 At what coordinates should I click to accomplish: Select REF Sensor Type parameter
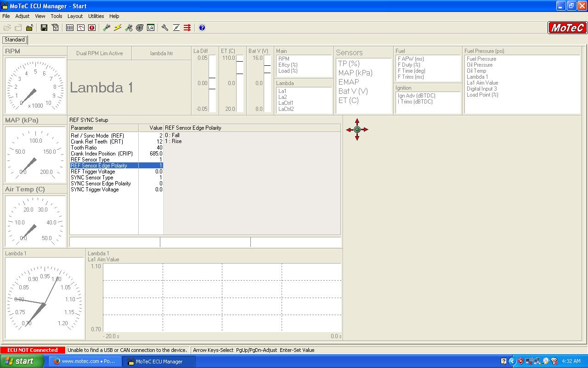[x=117, y=160]
